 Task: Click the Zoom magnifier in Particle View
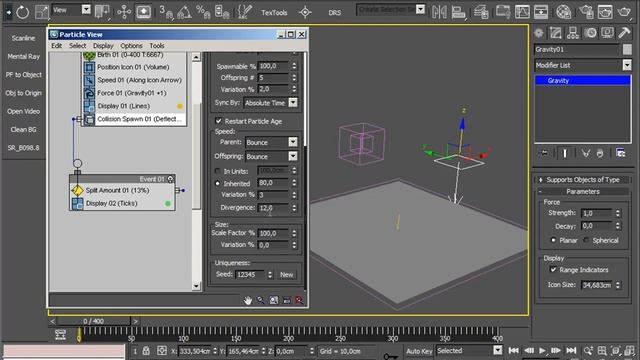(x=260, y=300)
